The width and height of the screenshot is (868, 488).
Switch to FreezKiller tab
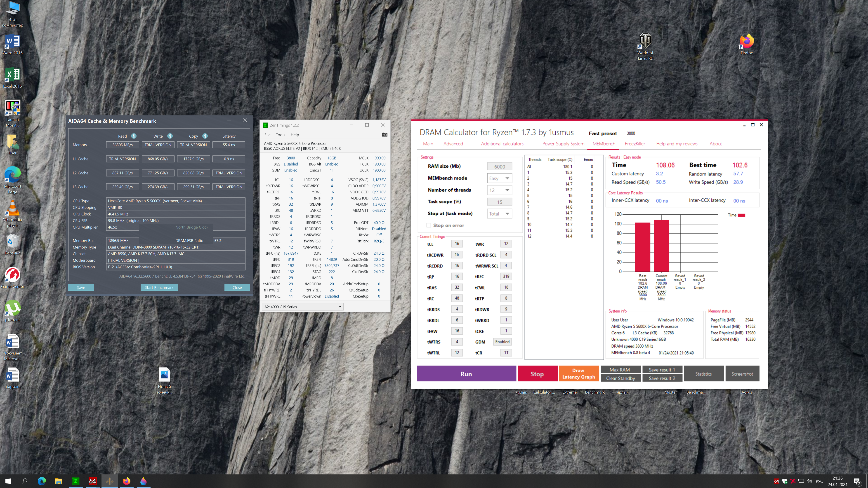[635, 144]
